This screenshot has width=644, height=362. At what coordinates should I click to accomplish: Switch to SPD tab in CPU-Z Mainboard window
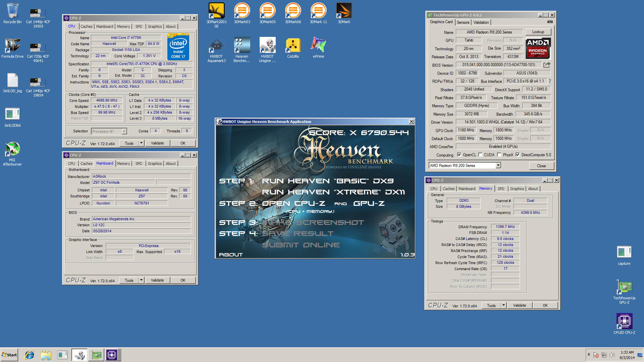tap(139, 164)
